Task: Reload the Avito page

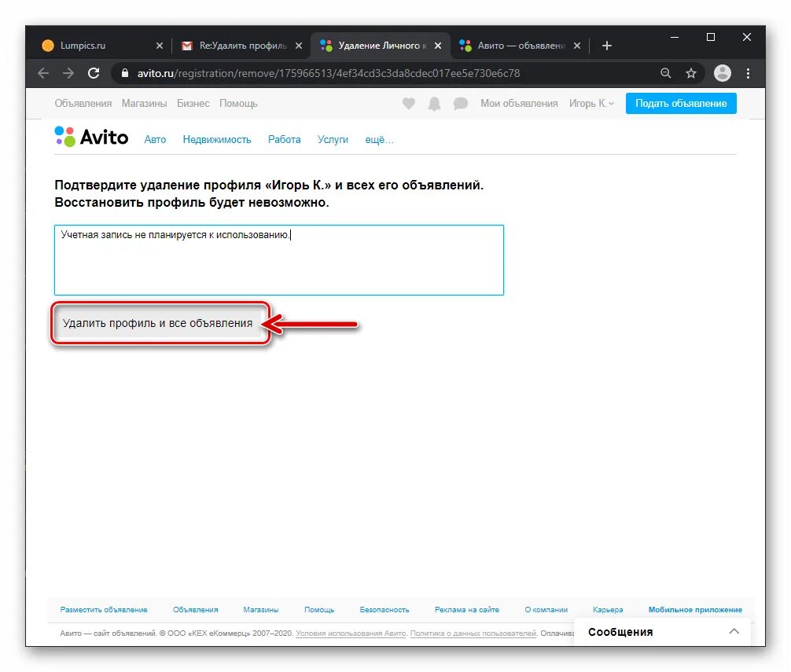Action: (94, 73)
